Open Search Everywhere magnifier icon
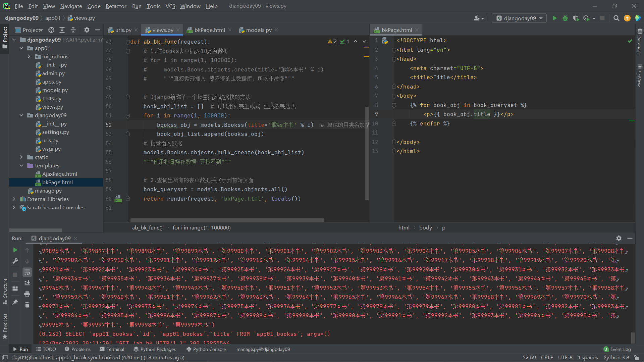The width and height of the screenshot is (644, 362). pos(616,18)
